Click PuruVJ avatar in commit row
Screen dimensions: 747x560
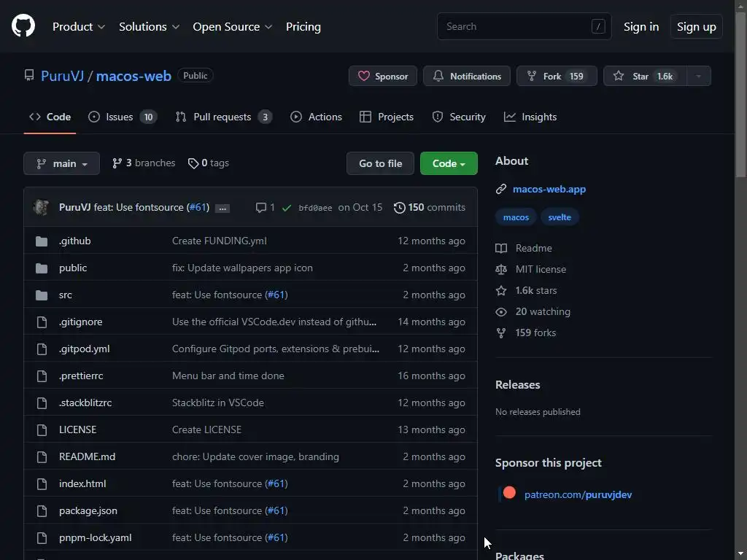point(41,207)
